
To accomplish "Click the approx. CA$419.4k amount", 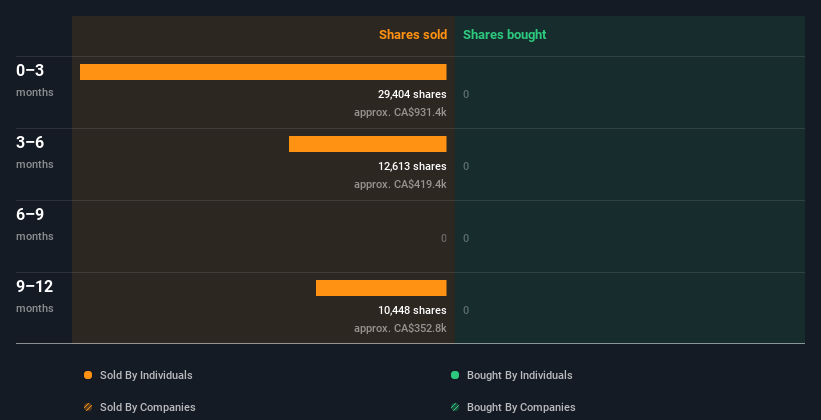I will (400, 184).
